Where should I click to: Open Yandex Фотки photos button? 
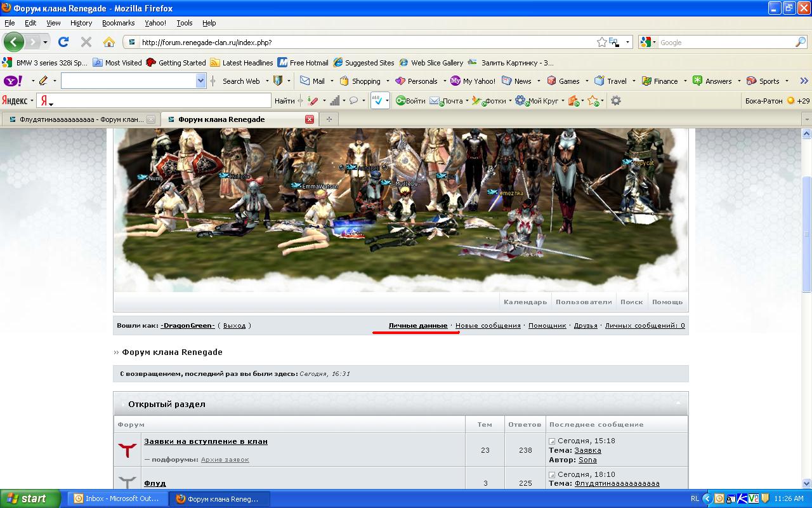coord(488,100)
